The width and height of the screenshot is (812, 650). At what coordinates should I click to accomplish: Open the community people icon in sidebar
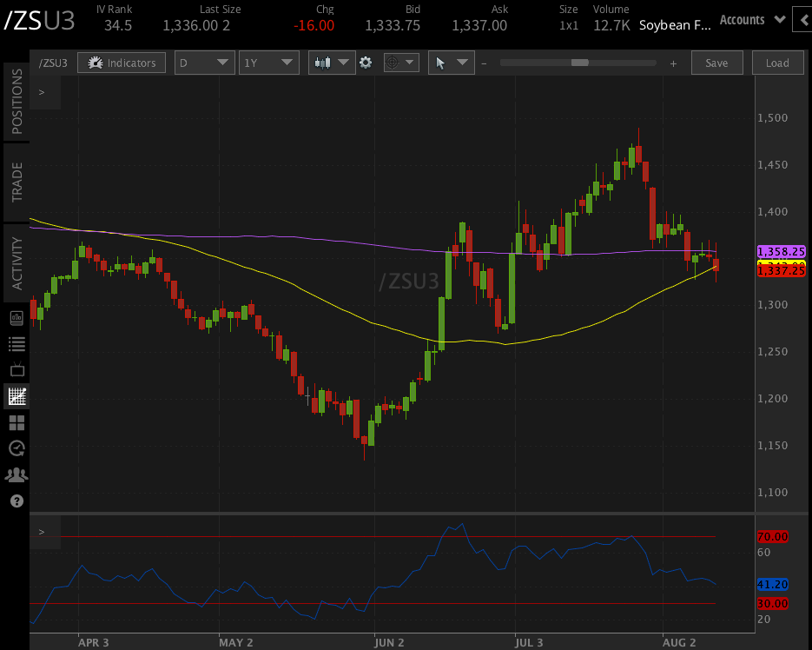pyautogui.click(x=17, y=474)
